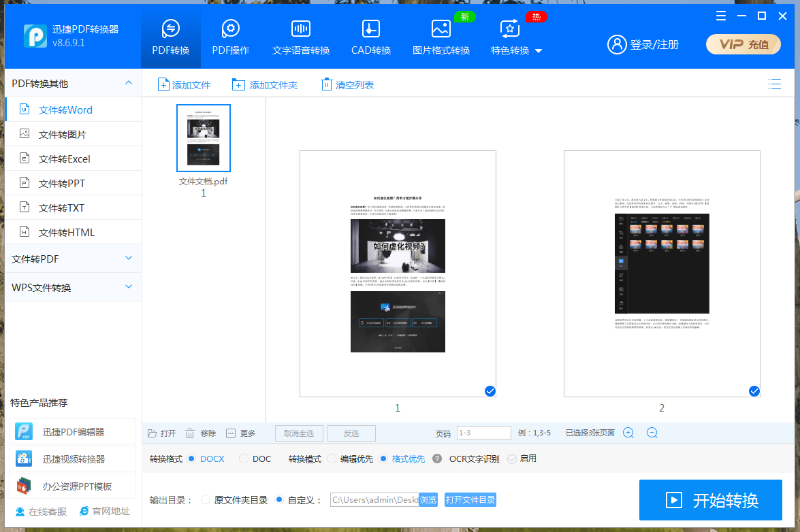Viewport: 800px width, 532px height.
Task: Click 浏览 to choose an output directory
Action: pos(428,499)
